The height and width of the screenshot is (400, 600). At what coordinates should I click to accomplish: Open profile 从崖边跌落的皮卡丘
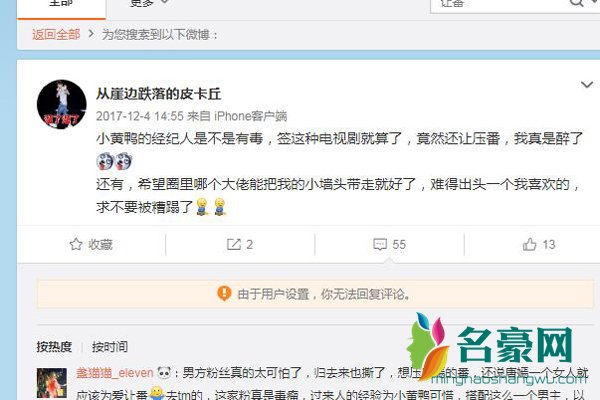[x=158, y=94]
